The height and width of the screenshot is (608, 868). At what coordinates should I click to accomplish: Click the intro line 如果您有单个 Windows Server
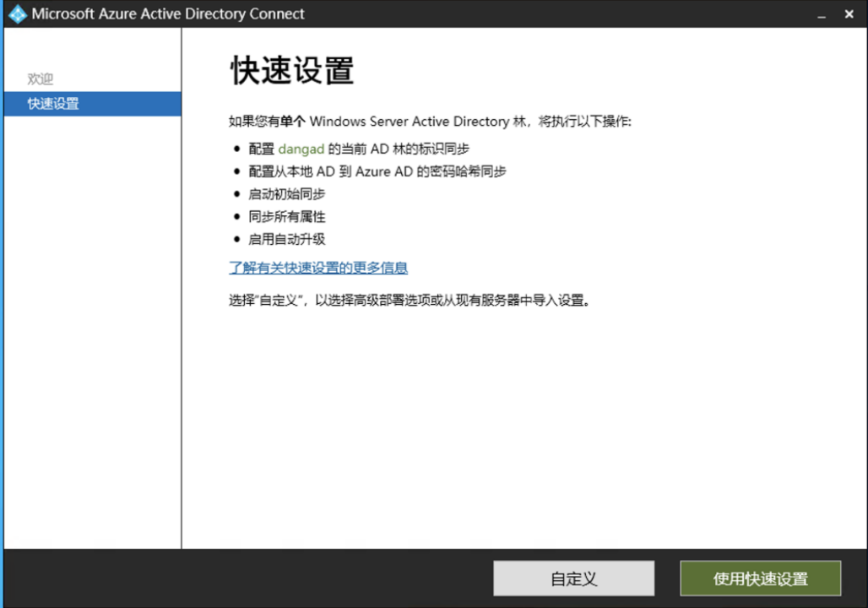pyautogui.click(x=430, y=122)
